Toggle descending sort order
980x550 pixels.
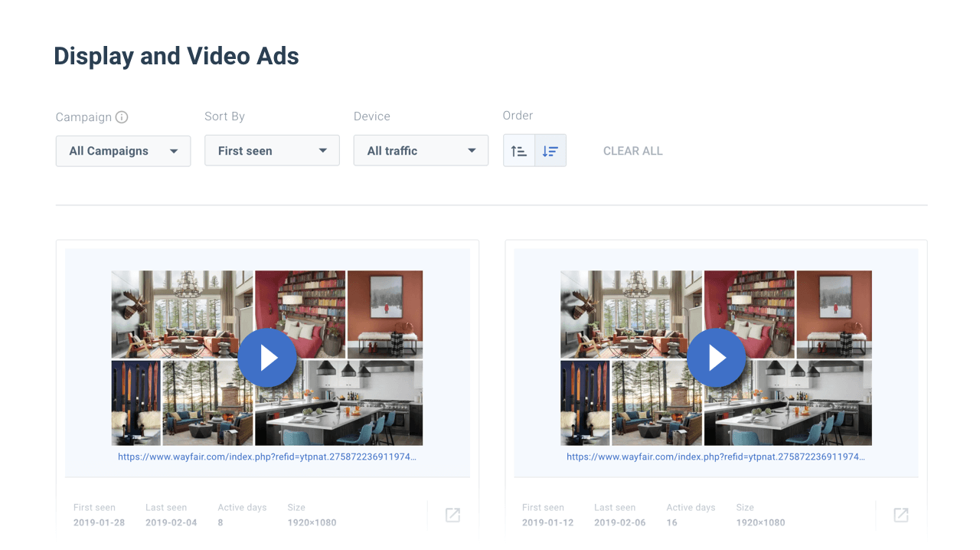[x=550, y=151]
